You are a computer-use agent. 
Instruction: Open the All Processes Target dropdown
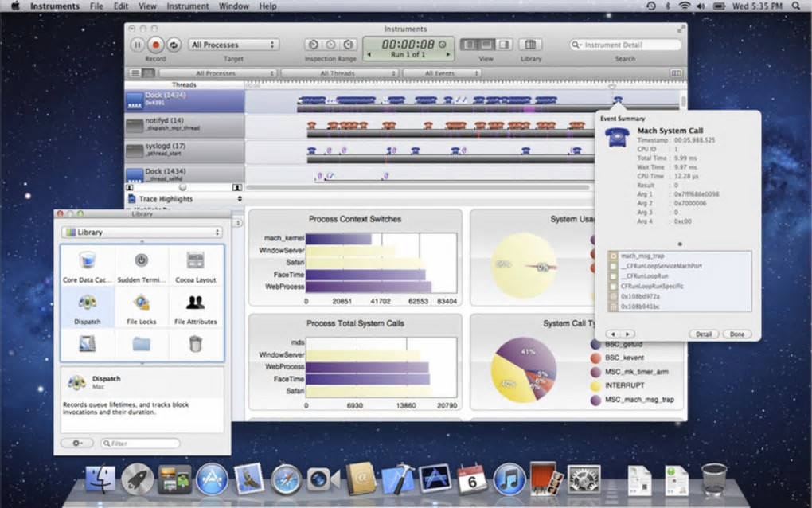(x=233, y=45)
